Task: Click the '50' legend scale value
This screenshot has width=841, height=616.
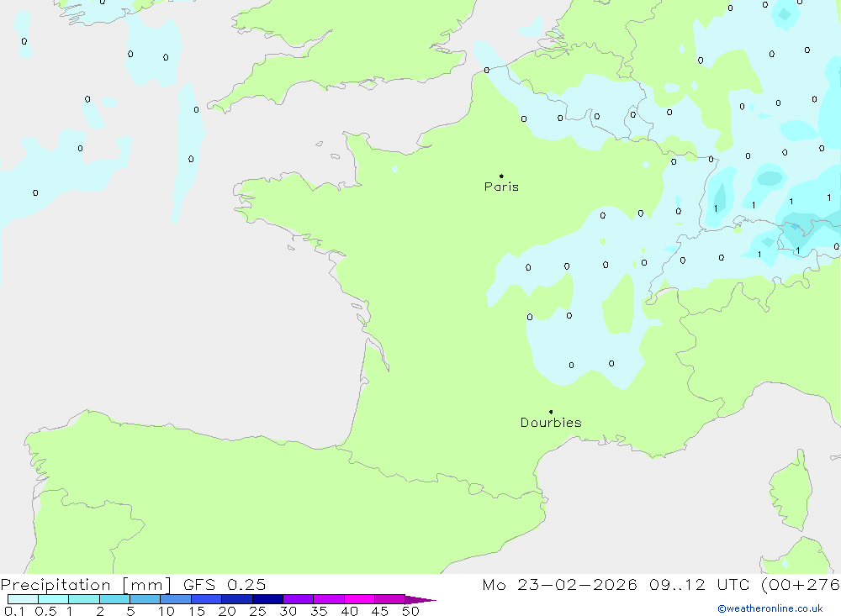Action: tap(410, 611)
